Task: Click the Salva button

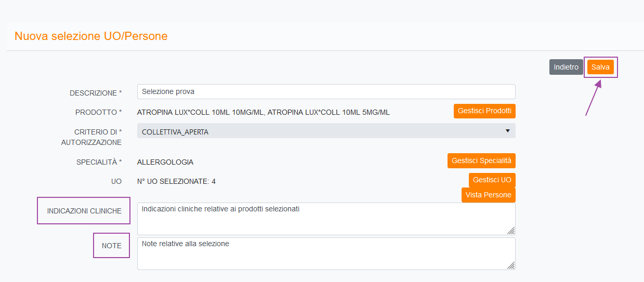Action: 600,67
